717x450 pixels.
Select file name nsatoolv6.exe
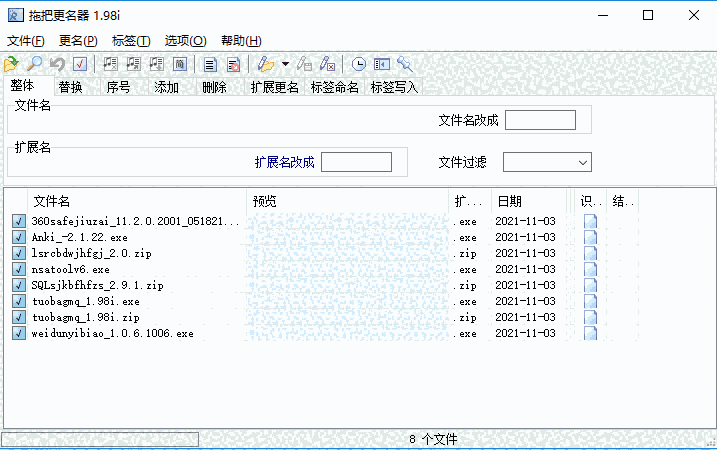(70, 269)
